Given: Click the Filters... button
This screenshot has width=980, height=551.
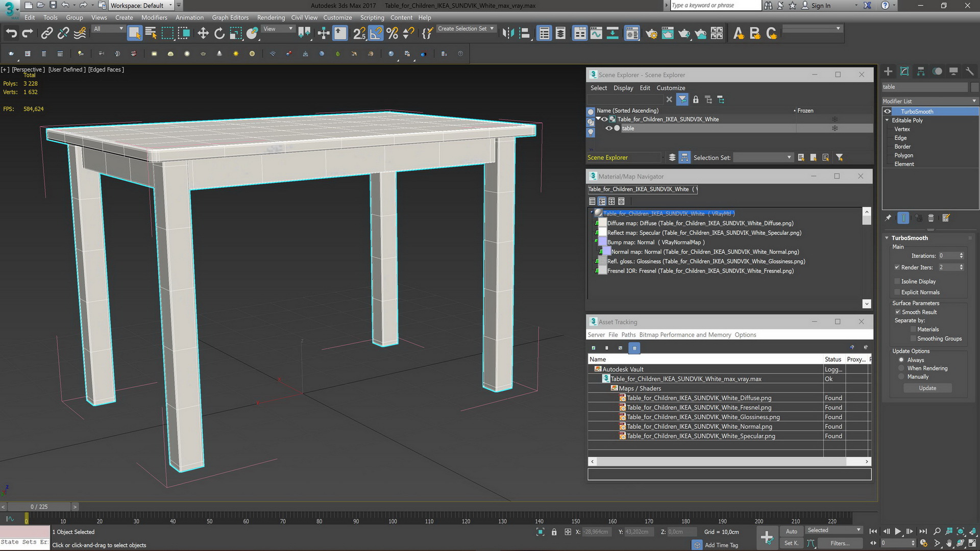Looking at the screenshot, I should 840,543.
